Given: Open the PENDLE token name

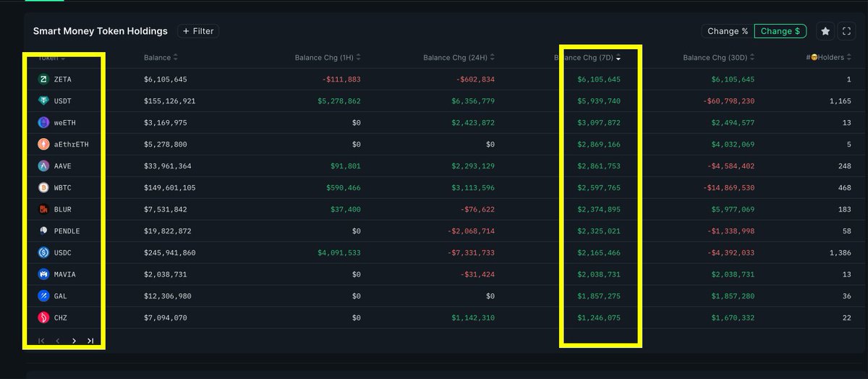Looking at the screenshot, I should pos(67,231).
